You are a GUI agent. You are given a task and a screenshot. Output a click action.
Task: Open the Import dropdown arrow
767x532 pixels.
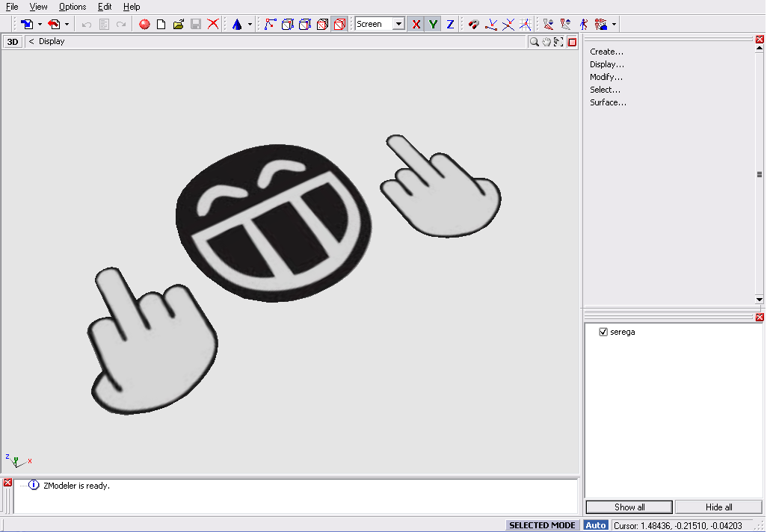[x=40, y=24]
